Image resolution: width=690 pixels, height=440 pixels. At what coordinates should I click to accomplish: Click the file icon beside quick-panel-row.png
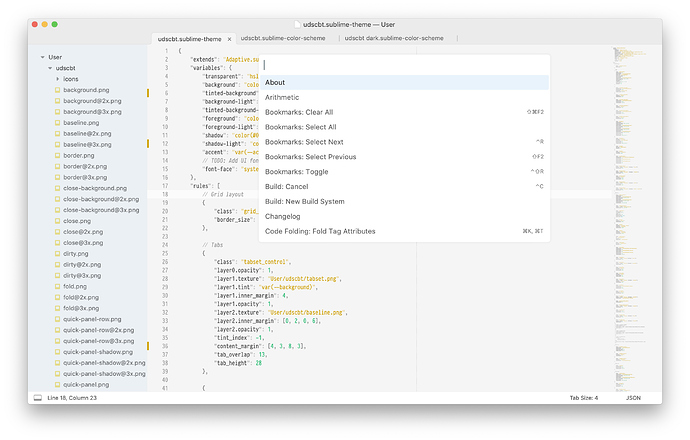click(x=57, y=319)
